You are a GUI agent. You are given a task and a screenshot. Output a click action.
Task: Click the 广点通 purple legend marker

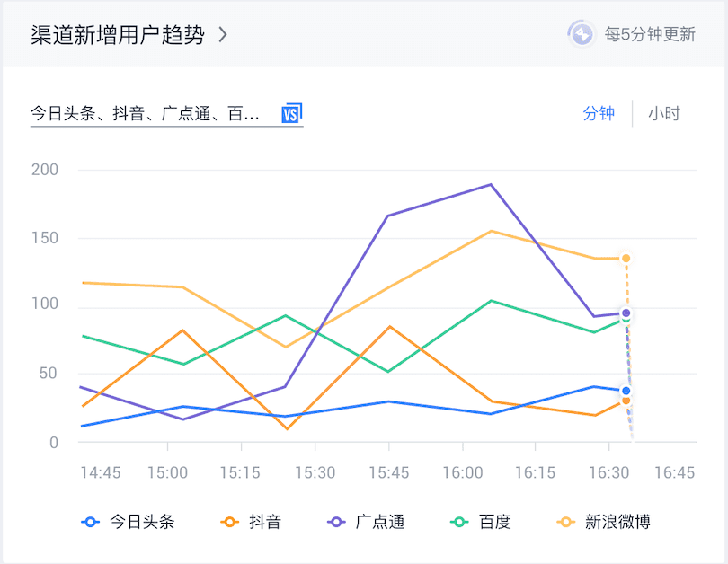point(337,522)
